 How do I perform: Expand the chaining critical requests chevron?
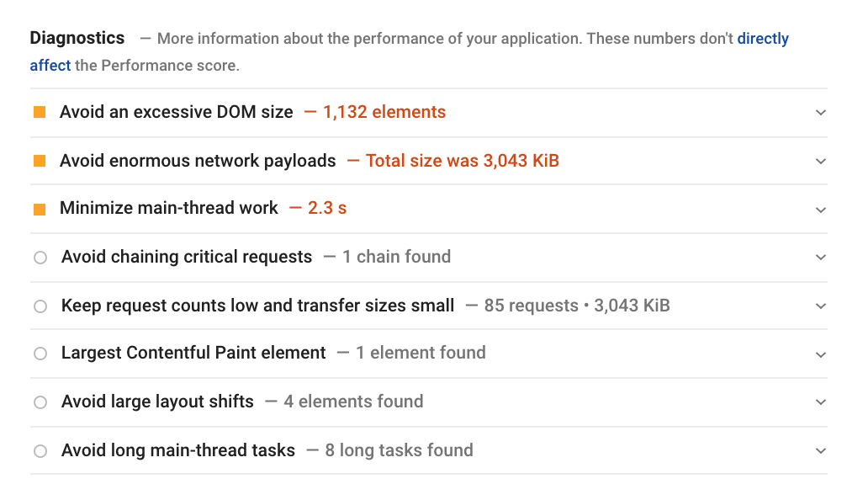click(x=821, y=258)
